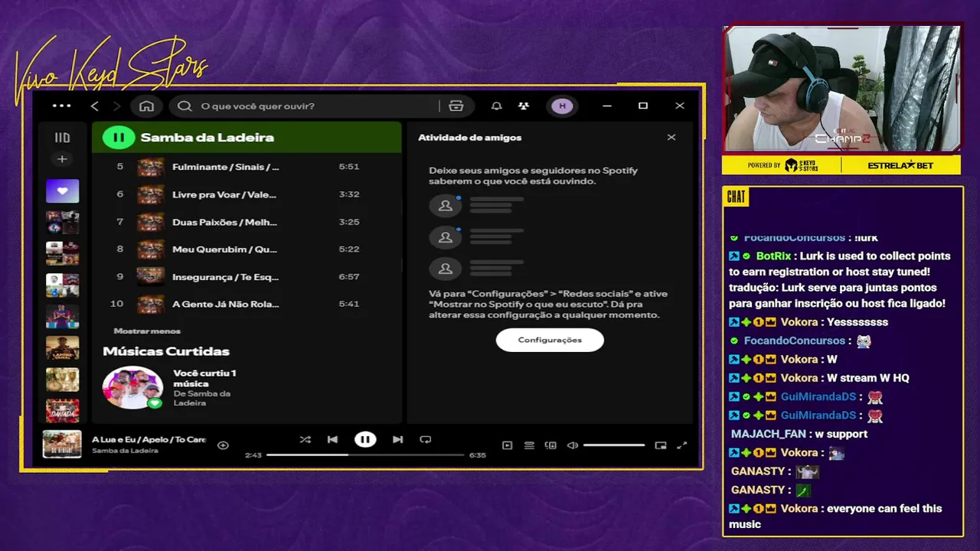980x551 pixels.
Task: Open the Spotify three-dot menu
Action: pyautogui.click(x=61, y=106)
